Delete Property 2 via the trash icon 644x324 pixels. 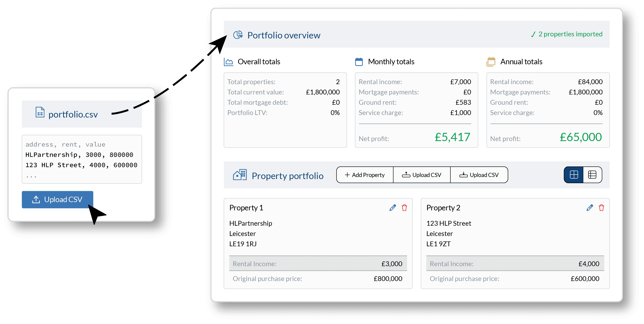tap(601, 207)
